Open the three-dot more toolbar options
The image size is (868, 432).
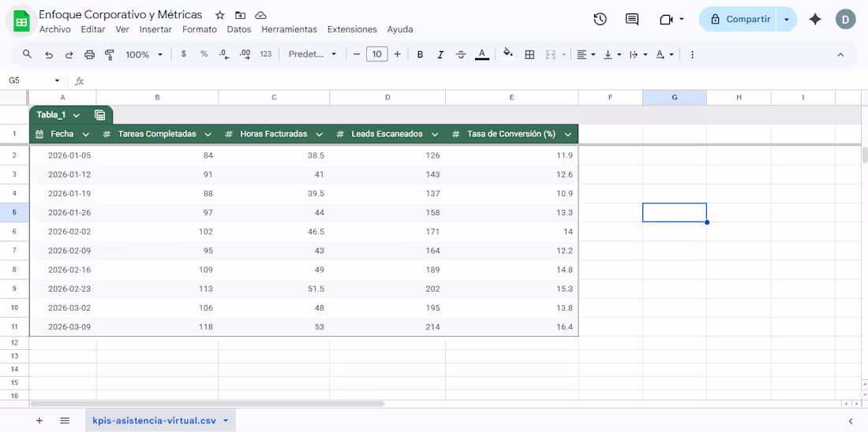pos(692,54)
